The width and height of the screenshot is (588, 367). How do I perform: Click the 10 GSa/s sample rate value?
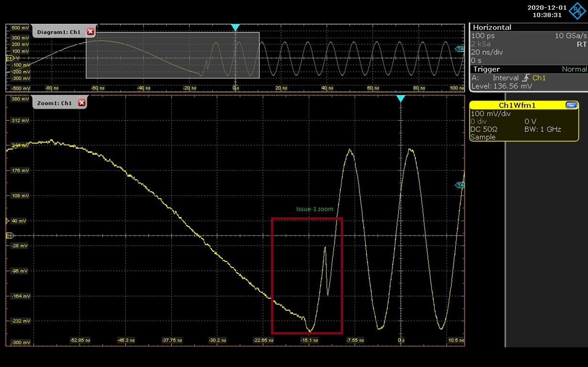[x=570, y=36]
